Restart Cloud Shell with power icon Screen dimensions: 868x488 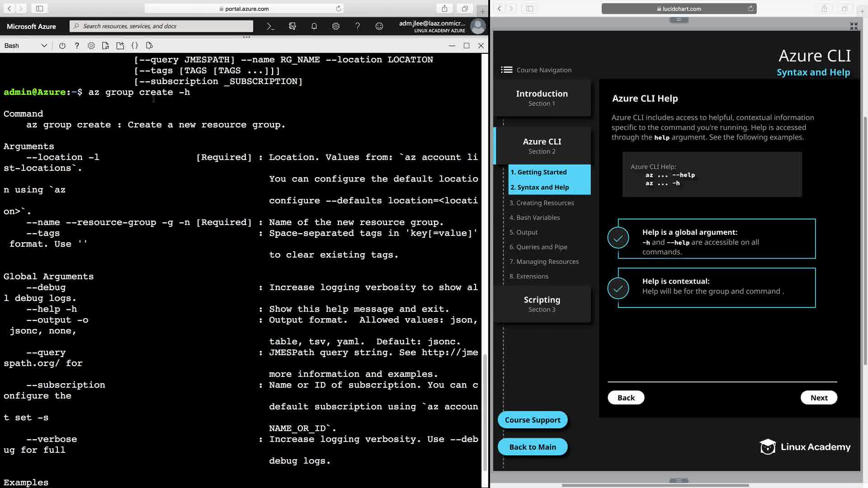62,46
